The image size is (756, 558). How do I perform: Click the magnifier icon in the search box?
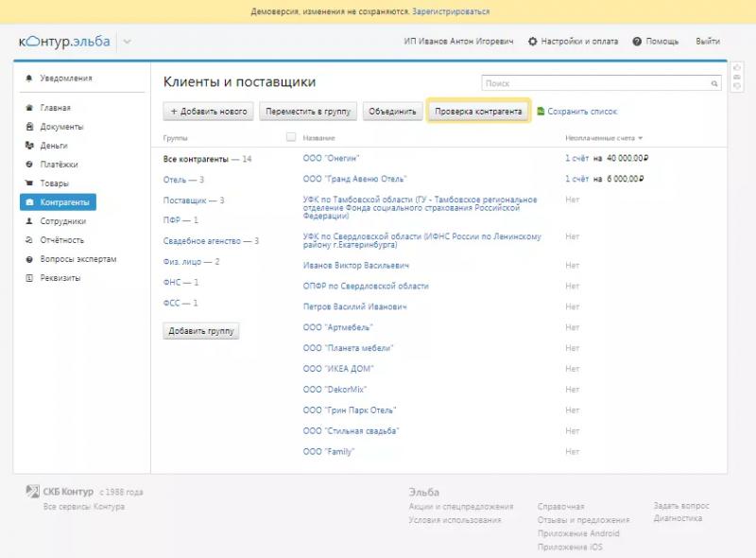click(x=715, y=84)
